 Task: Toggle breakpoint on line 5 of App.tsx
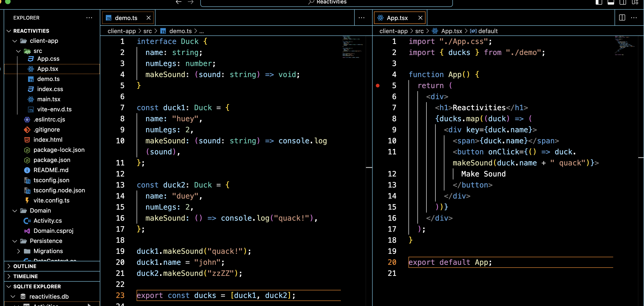click(x=377, y=86)
